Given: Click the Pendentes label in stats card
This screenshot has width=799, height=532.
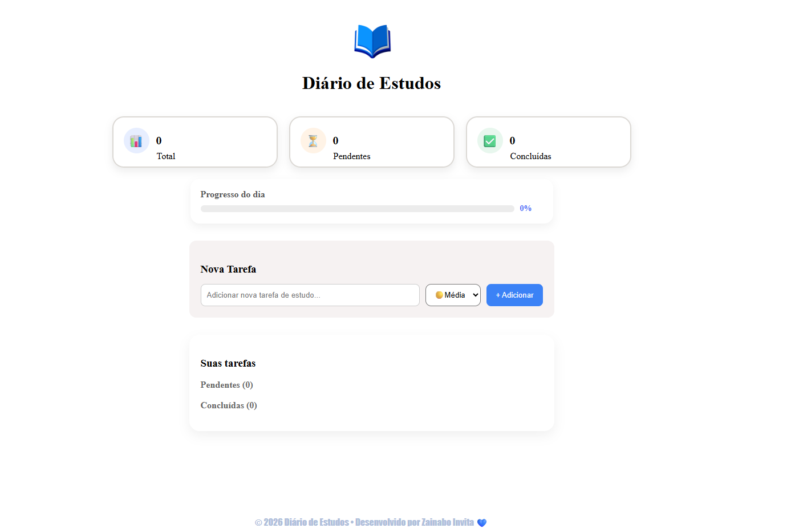Looking at the screenshot, I should click(x=352, y=156).
